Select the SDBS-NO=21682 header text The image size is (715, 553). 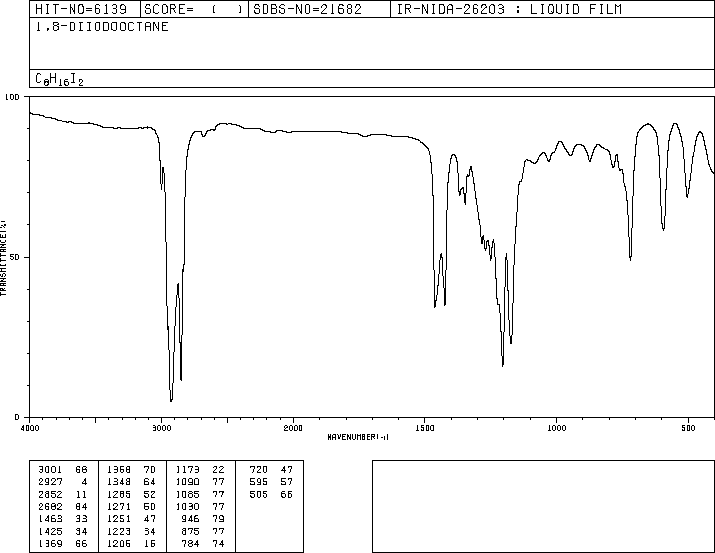coord(307,10)
